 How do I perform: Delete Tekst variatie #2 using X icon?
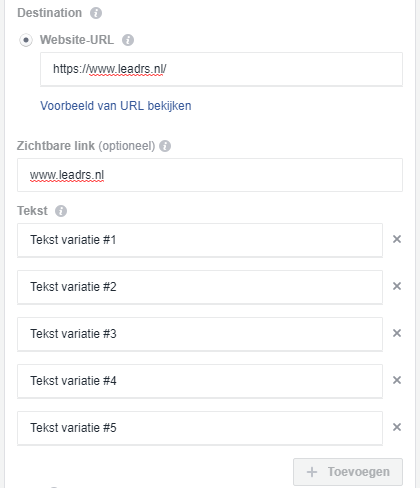[397, 286]
